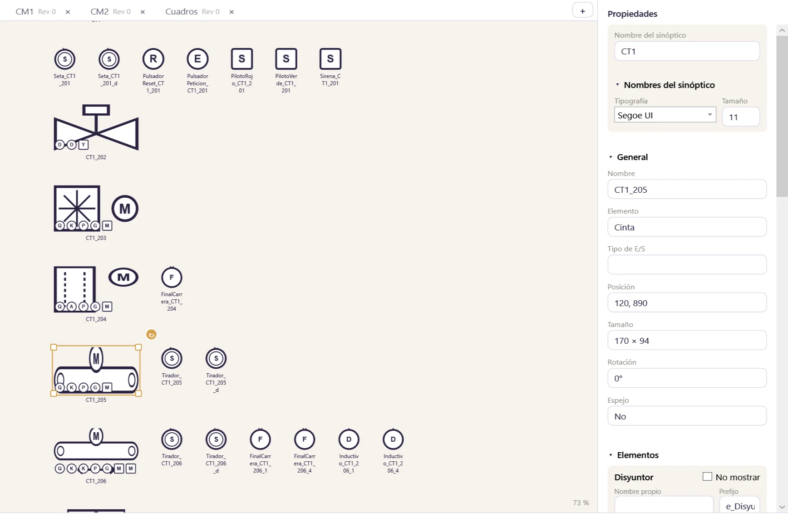Click the font Tamaño field showing 11

[741, 117]
